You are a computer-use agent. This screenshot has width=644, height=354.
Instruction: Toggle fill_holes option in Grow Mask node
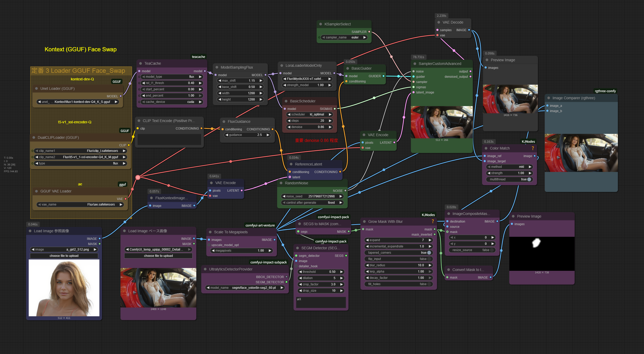click(429, 284)
